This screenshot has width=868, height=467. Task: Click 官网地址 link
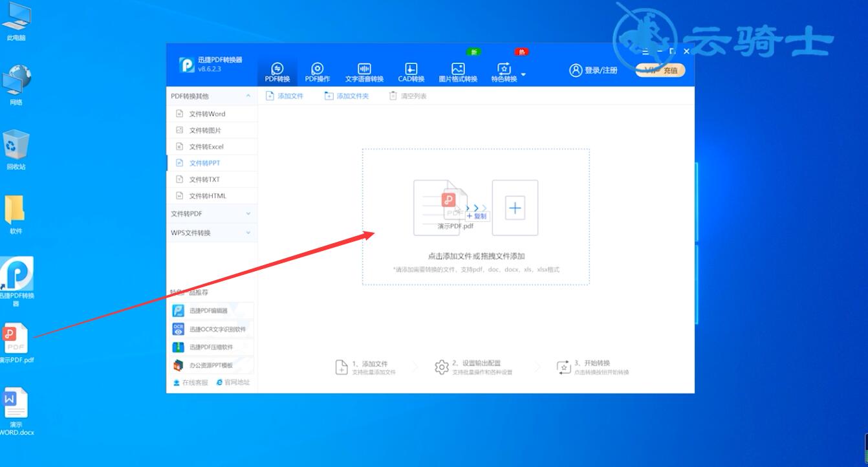click(x=233, y=382)
